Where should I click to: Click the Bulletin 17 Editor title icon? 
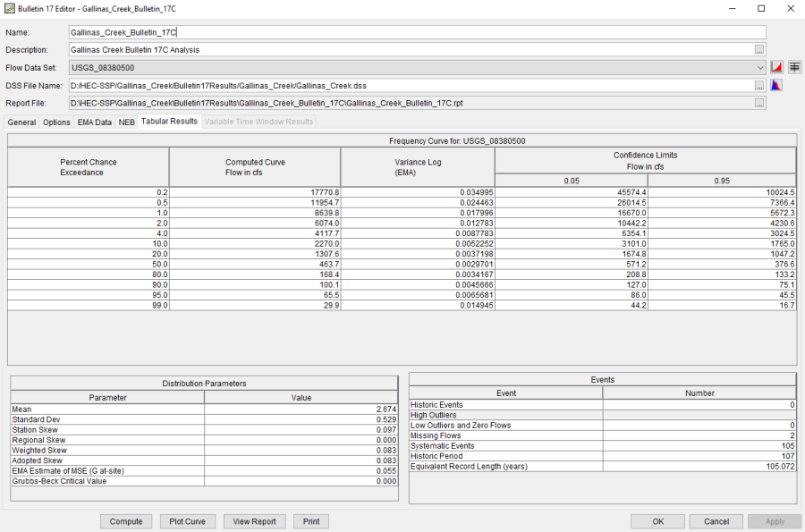tap(9, 8)
